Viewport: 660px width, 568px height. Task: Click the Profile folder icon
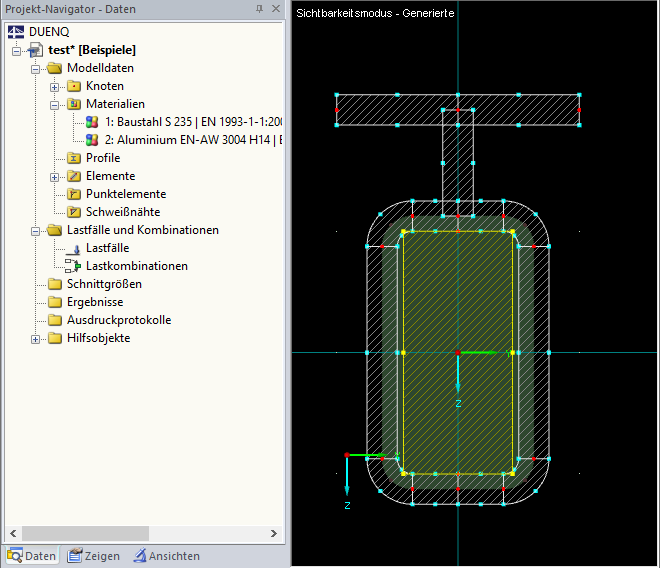[x=74, y=158]
